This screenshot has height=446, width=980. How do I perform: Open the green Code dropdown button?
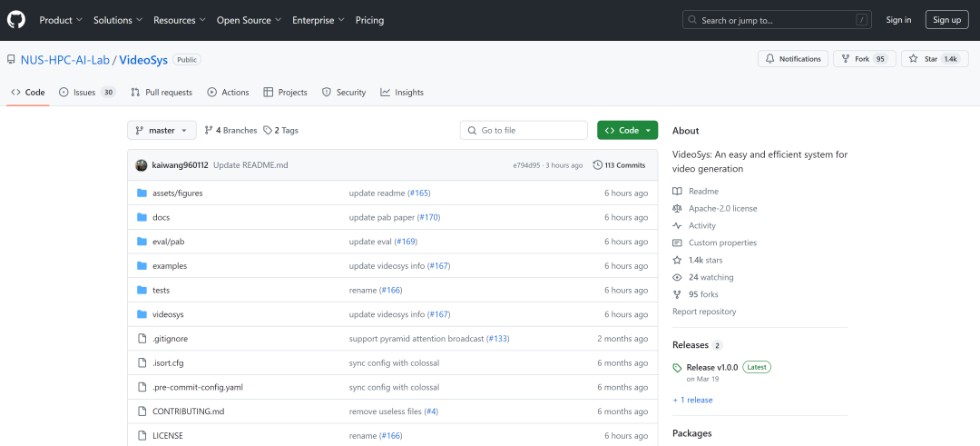[x=627, y=131]
